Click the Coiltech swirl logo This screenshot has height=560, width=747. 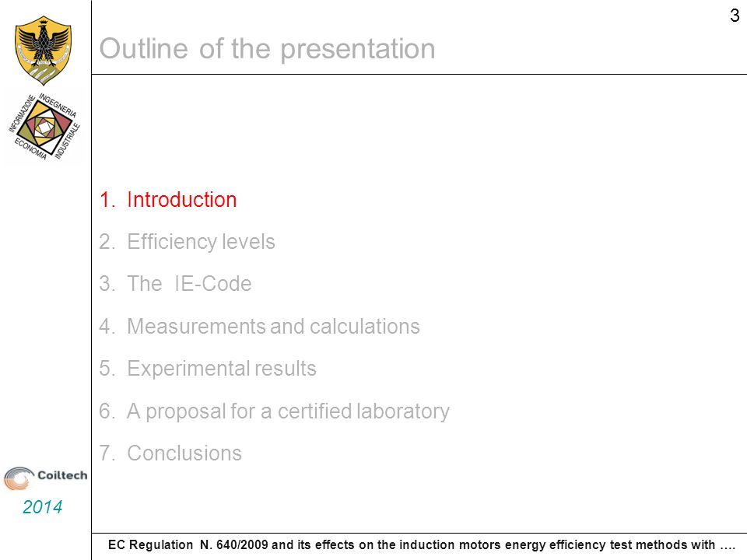[x=19, y=478]
